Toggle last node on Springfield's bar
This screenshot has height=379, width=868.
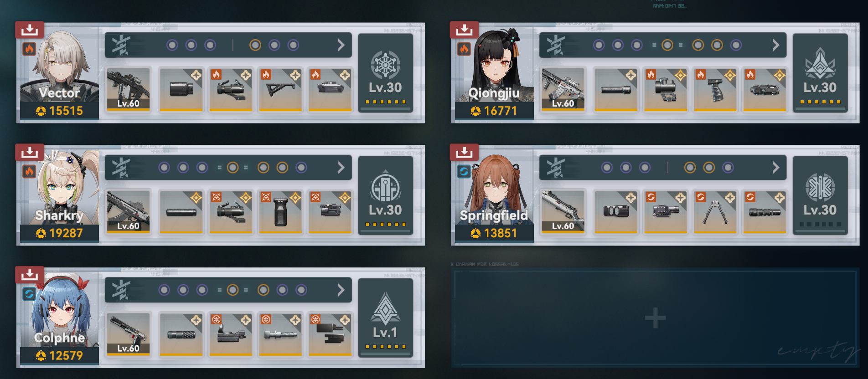click(728, 168)
